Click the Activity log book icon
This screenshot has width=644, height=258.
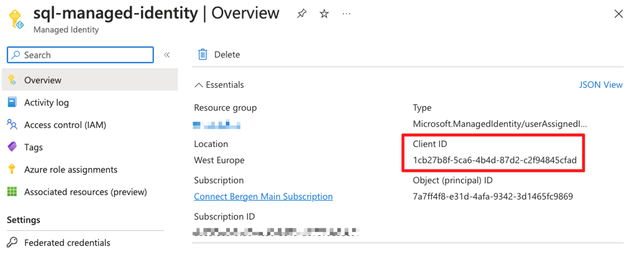tap(12, 102)
